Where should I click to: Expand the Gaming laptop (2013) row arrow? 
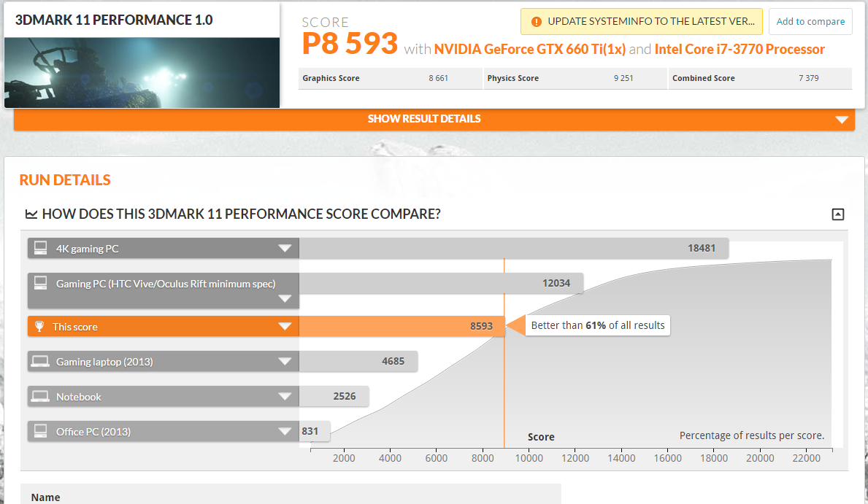(x=285, y=362)
